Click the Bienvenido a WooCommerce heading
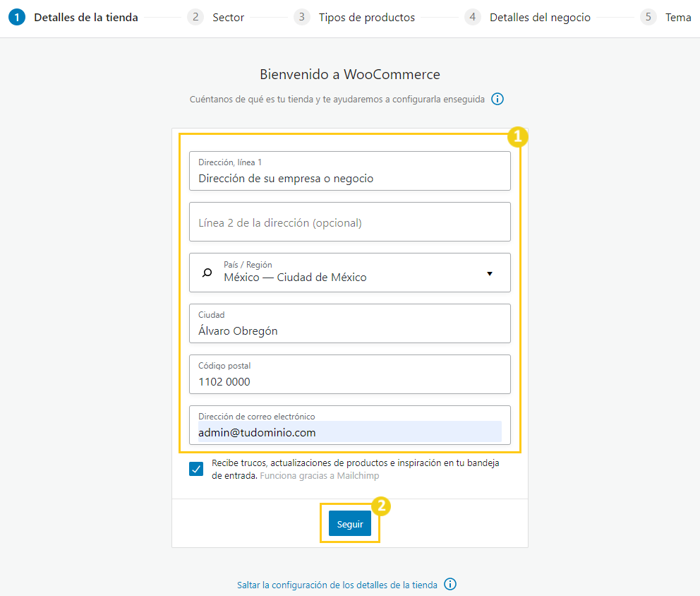Image resolution: width=700 pixels, height=596 pixels. click(350, 74)
